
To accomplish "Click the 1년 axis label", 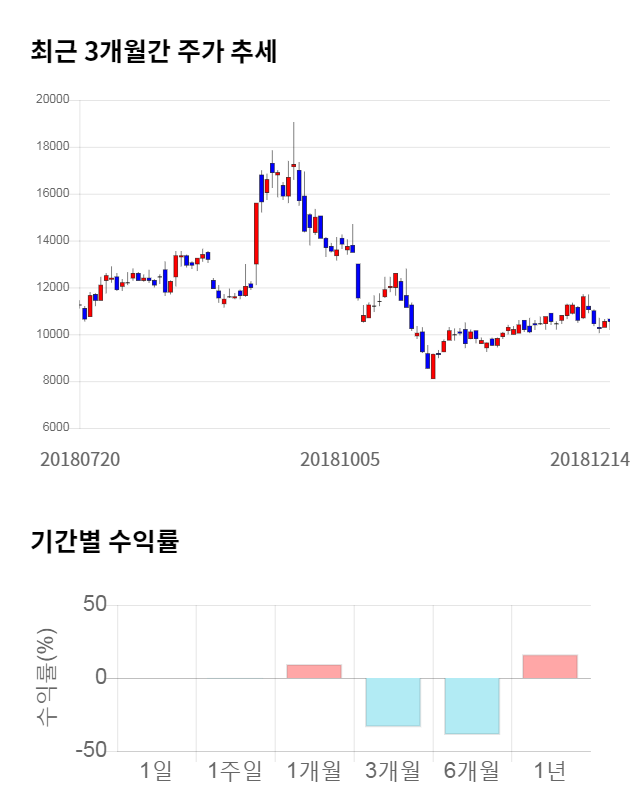I will (x=550, y=770).
